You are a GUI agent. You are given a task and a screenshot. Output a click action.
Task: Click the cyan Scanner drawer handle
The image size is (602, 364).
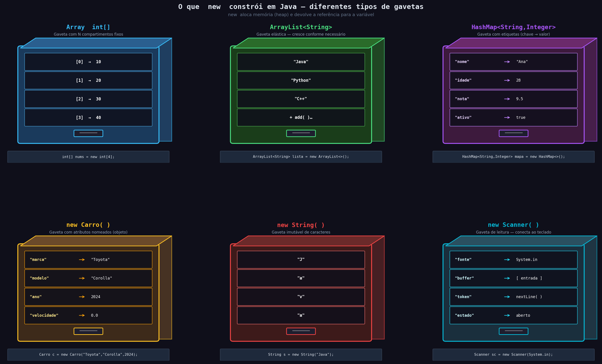pyautogui.click(x=513, y=331)
